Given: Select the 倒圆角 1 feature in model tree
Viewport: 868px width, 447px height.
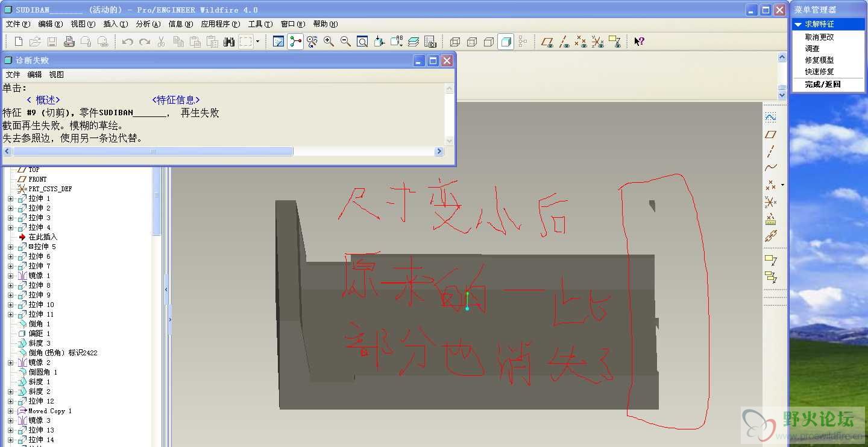Looking at the screenshot, I should coord(43,372).
